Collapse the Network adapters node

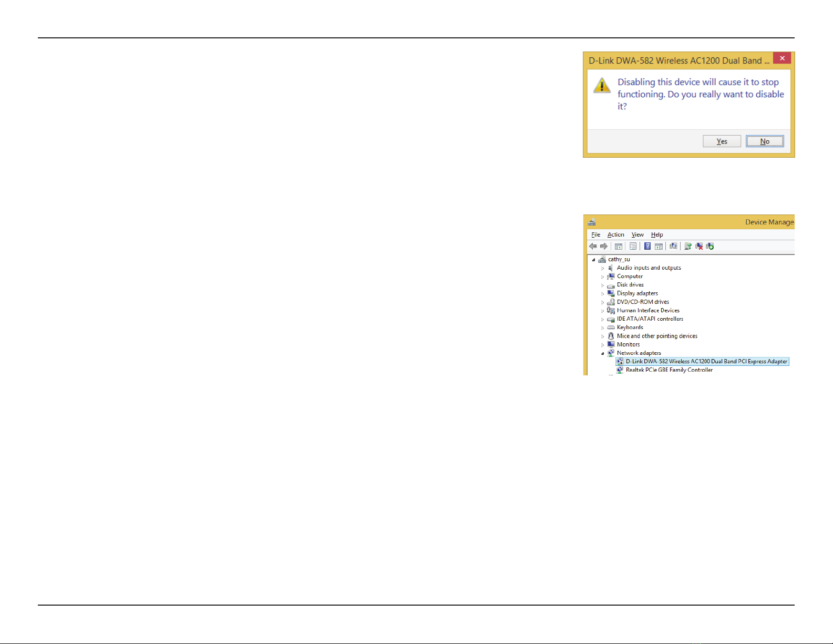pos(603,353)
